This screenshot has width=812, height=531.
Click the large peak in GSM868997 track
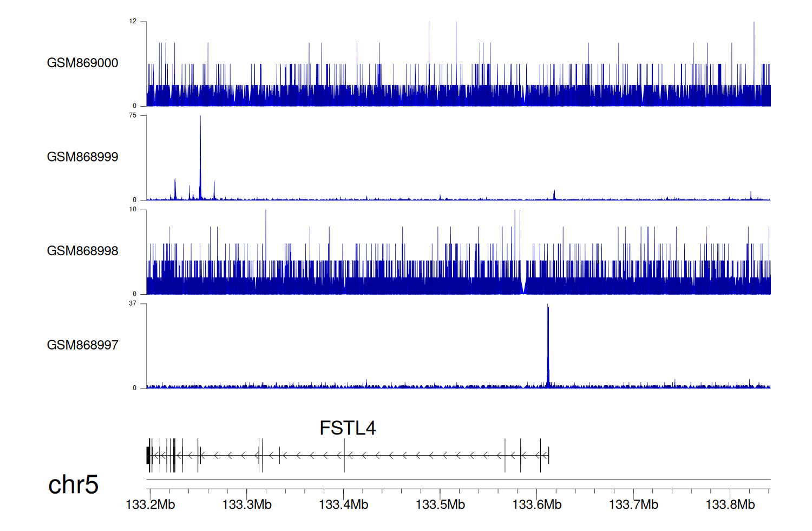tap(548, 347)
